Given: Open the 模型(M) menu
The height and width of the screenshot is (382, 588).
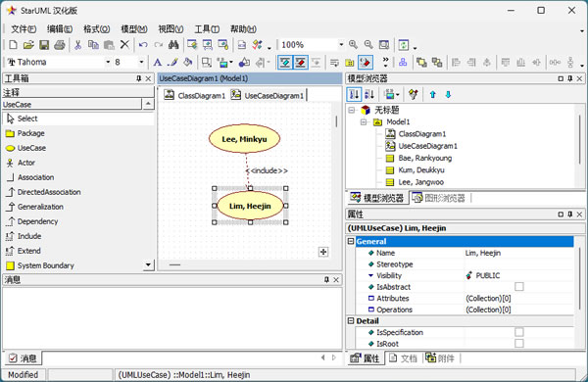Looking at the screenshot, I should pos(134,28).
